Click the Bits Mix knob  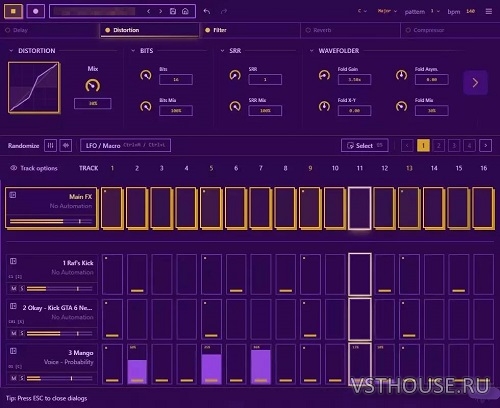tap(146, 106)
